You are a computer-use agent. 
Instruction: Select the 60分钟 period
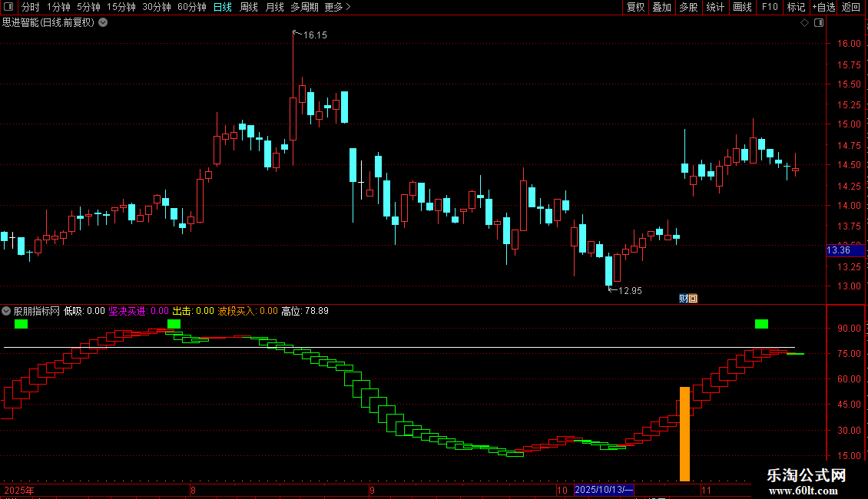coord(191,7)
